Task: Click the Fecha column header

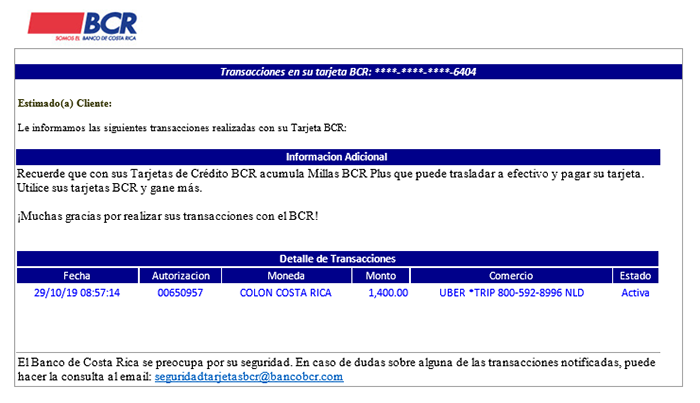Action: [x=77, y=275]
